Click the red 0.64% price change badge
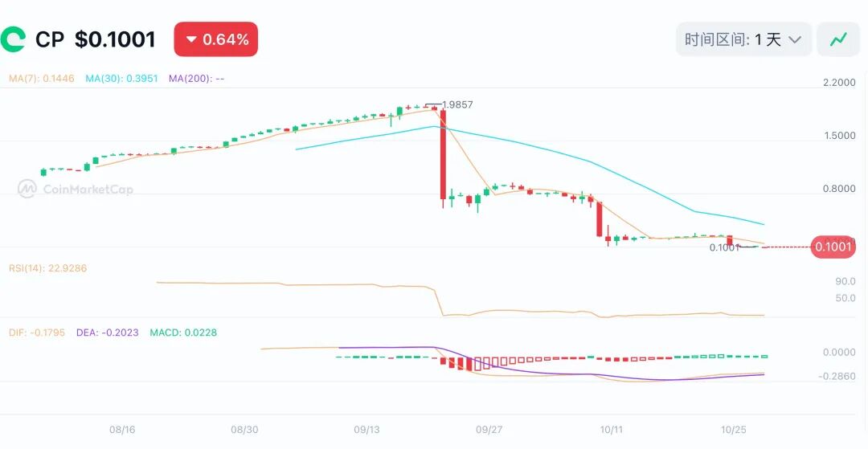Image resolution: width=868 pixels, height=449 pixels. pos(216,39)
